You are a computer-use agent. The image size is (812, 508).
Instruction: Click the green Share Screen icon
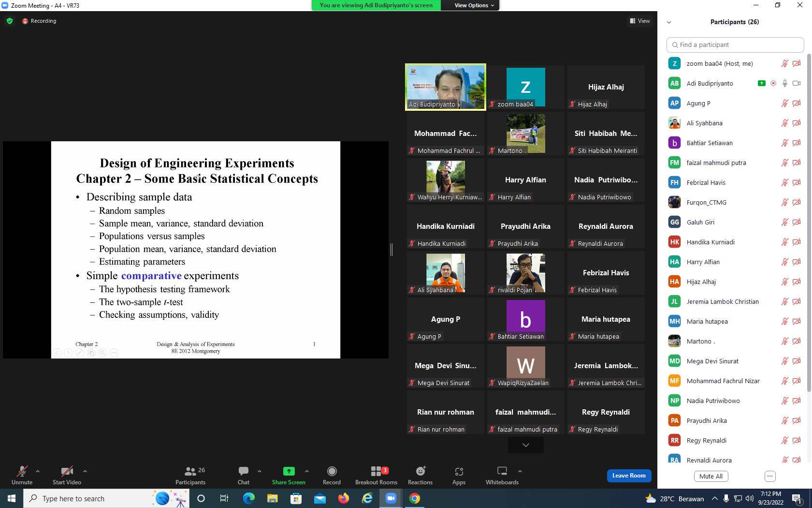[289, 471]
